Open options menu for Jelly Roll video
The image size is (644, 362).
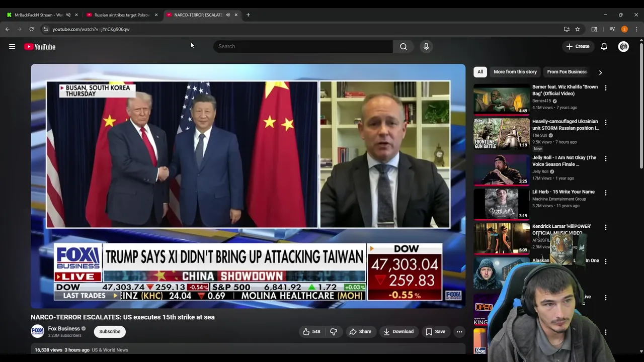click(x=606, y=158)
